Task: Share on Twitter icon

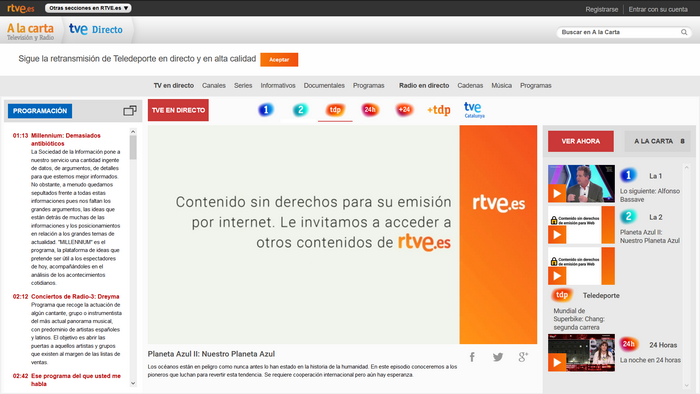Action: 498,357
